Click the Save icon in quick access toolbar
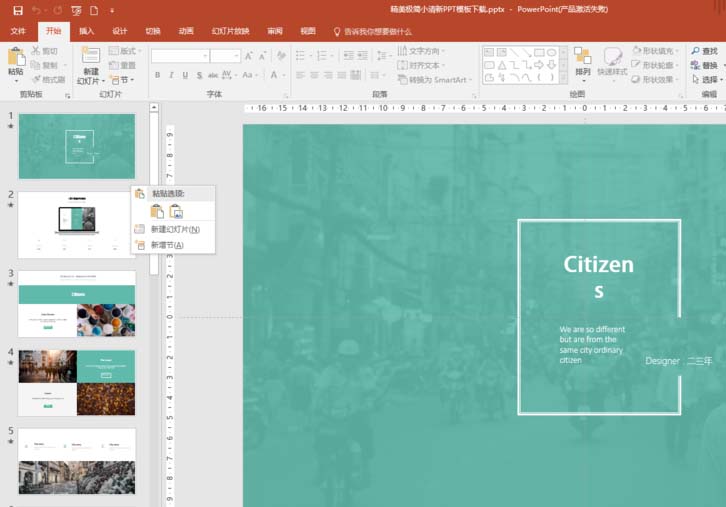The height and width of the screenshot is (507, 726). click(17, 10)
